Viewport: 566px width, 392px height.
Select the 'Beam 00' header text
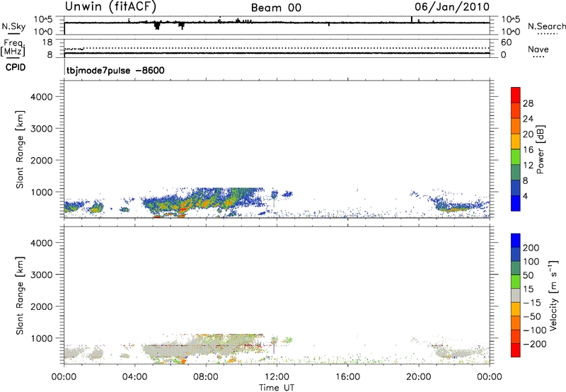coord(276,8)
